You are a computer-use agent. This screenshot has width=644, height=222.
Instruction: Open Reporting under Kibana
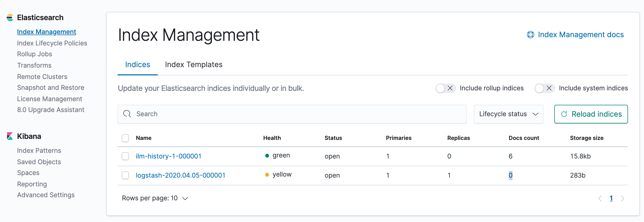(x=32, y=184)
